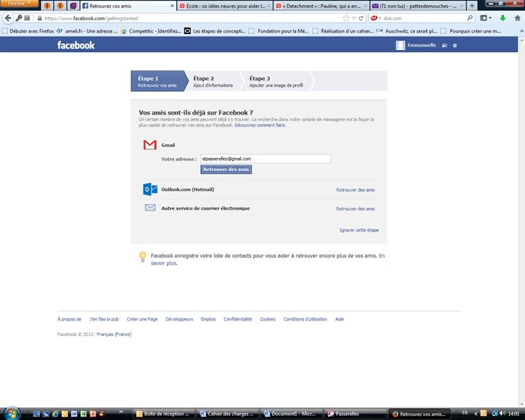
Task: Focus the 'Votre adresse' email field
Action: coord(266,159)
